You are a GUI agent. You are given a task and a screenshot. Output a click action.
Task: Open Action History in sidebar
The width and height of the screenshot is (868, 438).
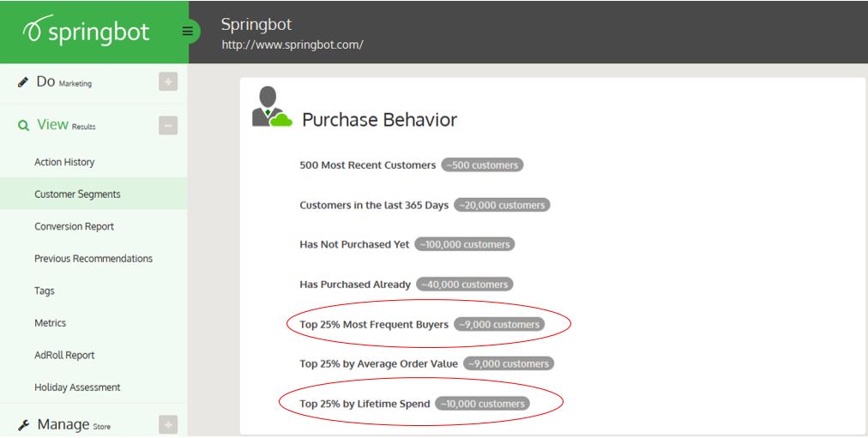click(x=64, y=162)
